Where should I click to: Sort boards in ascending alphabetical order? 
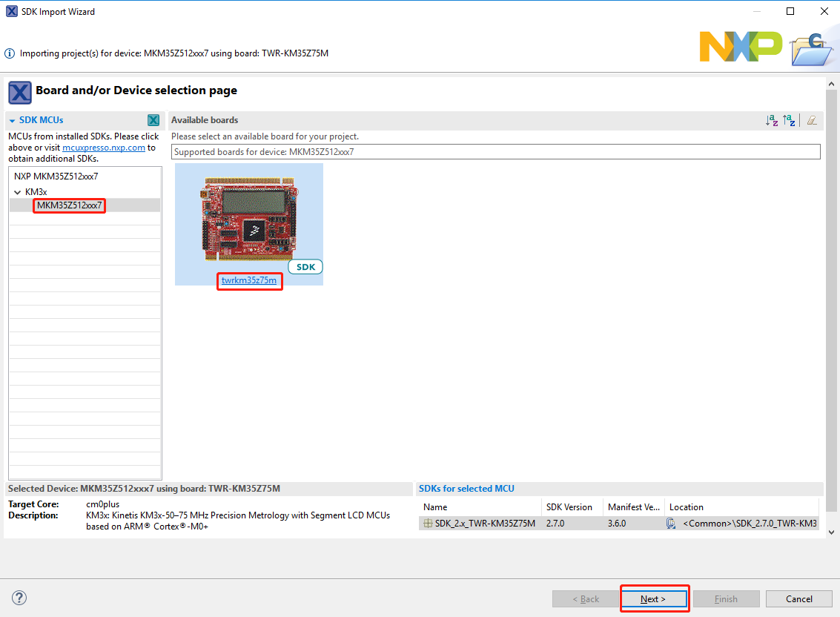[772, 120]
